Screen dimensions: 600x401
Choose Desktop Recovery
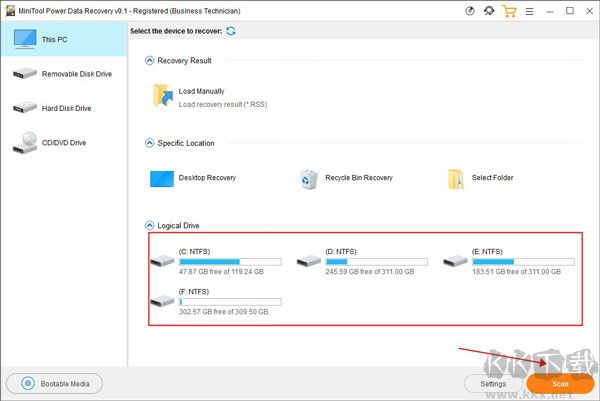point(207,178)
